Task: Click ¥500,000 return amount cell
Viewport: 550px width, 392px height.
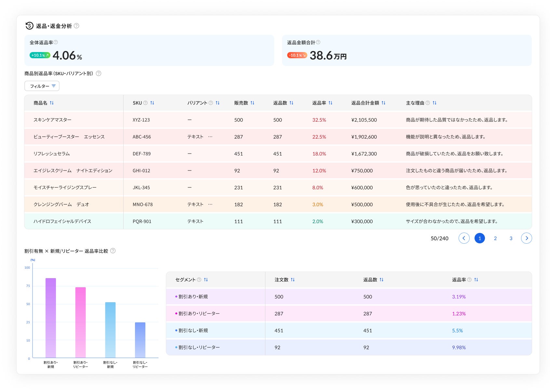Action: (x=362, y=204)
